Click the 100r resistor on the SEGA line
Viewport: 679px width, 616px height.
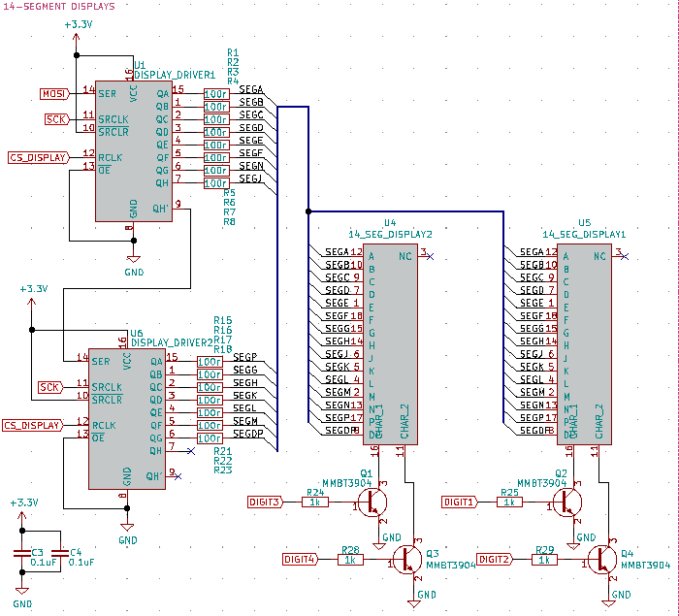tap(216, 94)
